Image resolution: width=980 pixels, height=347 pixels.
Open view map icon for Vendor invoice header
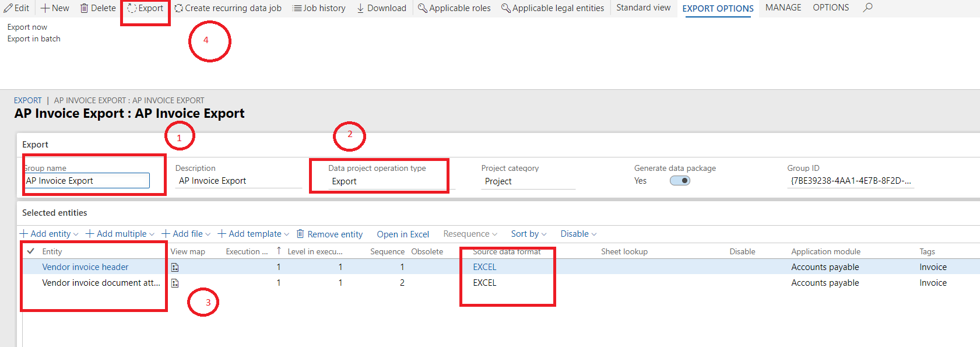pos(175,267)
